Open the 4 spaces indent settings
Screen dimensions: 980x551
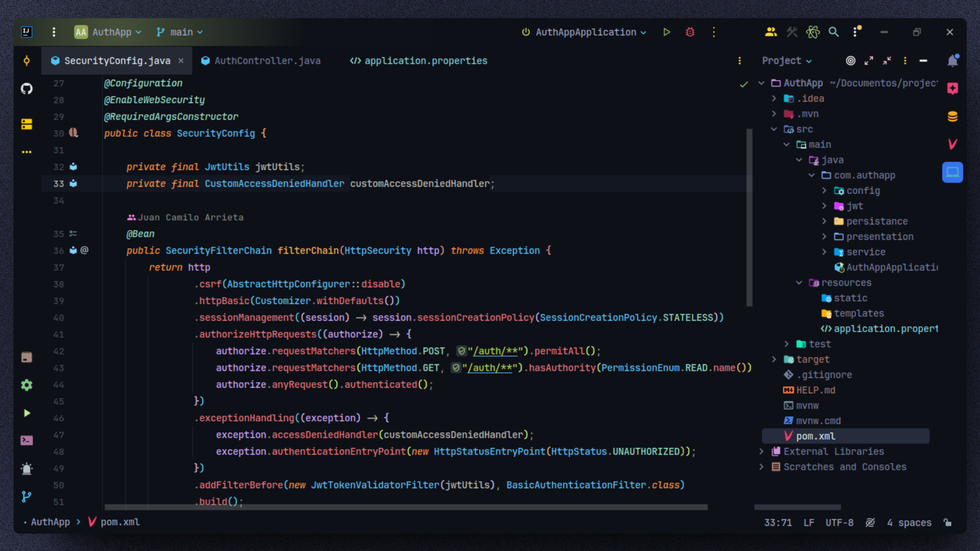click(909, 522)
